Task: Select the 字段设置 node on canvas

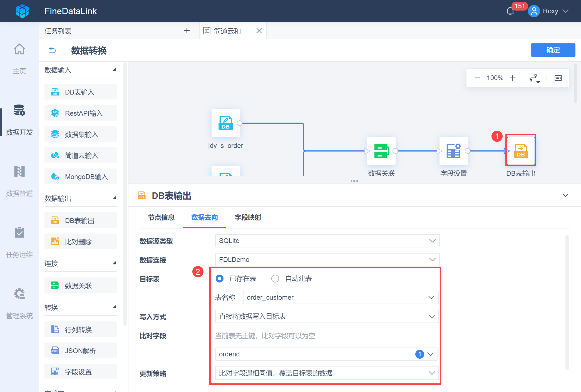Action: point(453,151)
